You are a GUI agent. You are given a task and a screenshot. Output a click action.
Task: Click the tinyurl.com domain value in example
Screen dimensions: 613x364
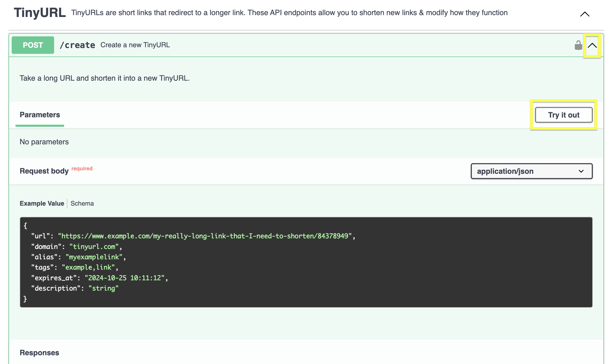(x=94, y=246)
